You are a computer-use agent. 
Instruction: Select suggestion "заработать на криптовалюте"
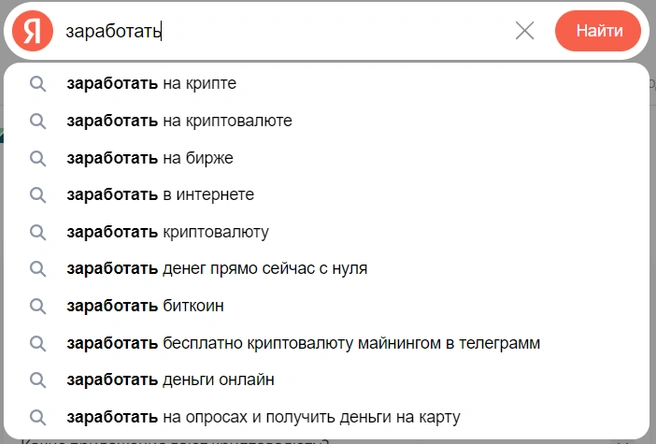(326, 121)
